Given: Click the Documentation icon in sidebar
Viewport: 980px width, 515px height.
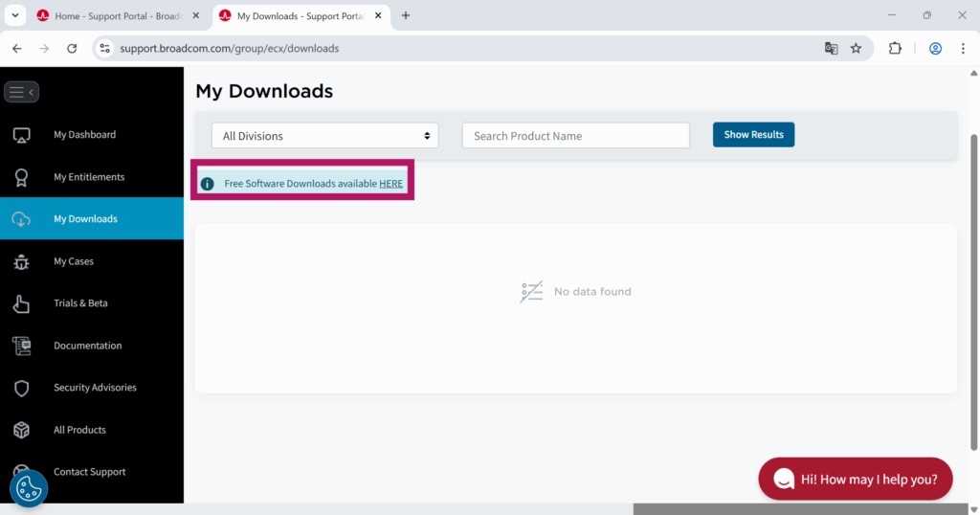Looking at the screenshot, I should pyautogui.click(x=22, y=346).
